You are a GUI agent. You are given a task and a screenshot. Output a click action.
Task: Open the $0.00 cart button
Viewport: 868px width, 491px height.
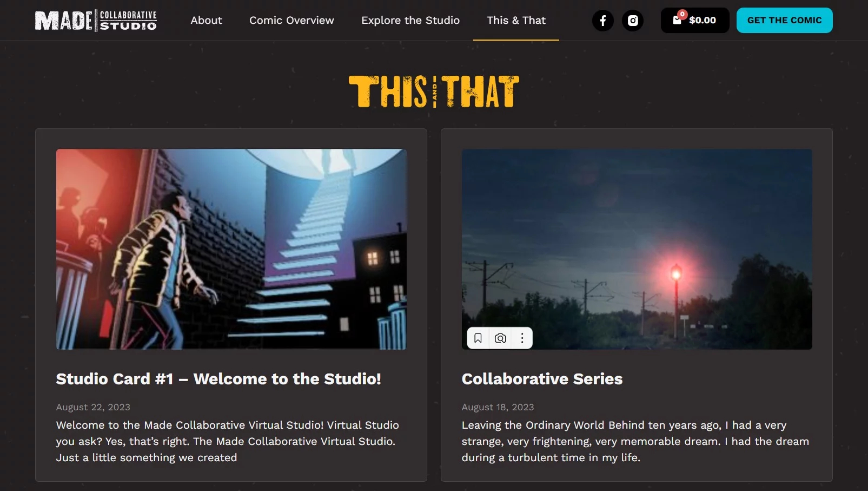pos(695,21)
